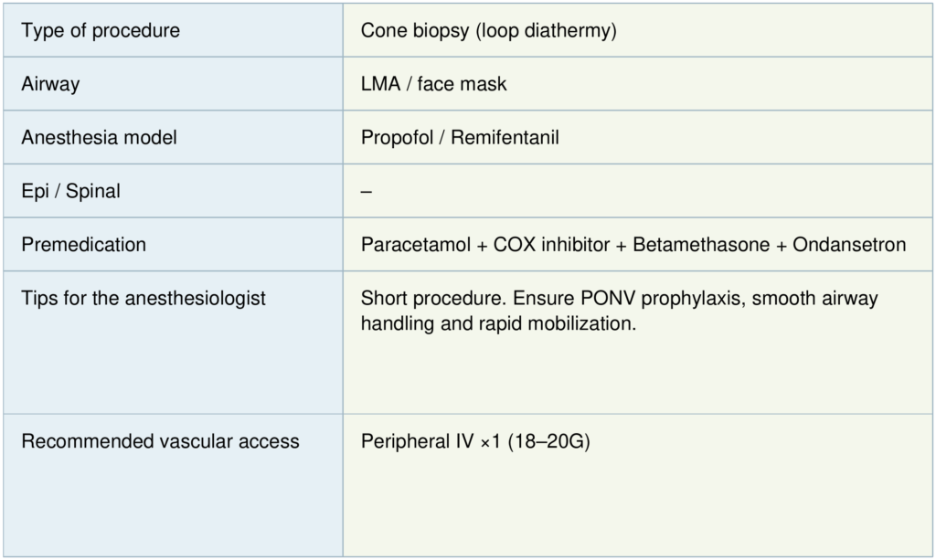Click the word "Betamethasone"

pos(700,245)
